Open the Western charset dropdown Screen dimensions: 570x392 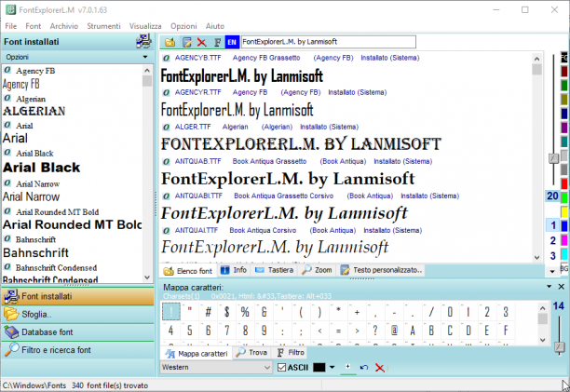pos(216,367)
